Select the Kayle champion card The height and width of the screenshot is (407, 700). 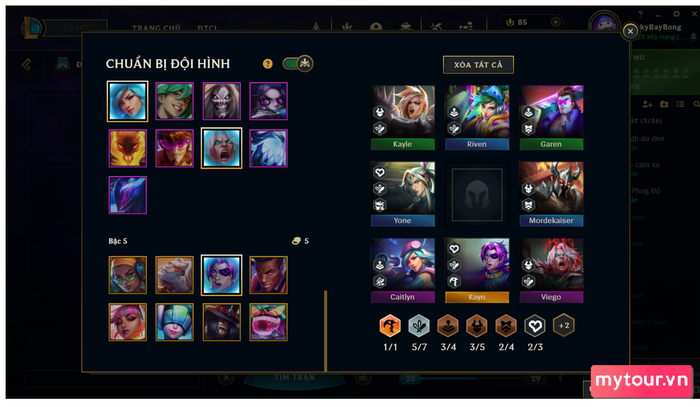click(402, 117)
